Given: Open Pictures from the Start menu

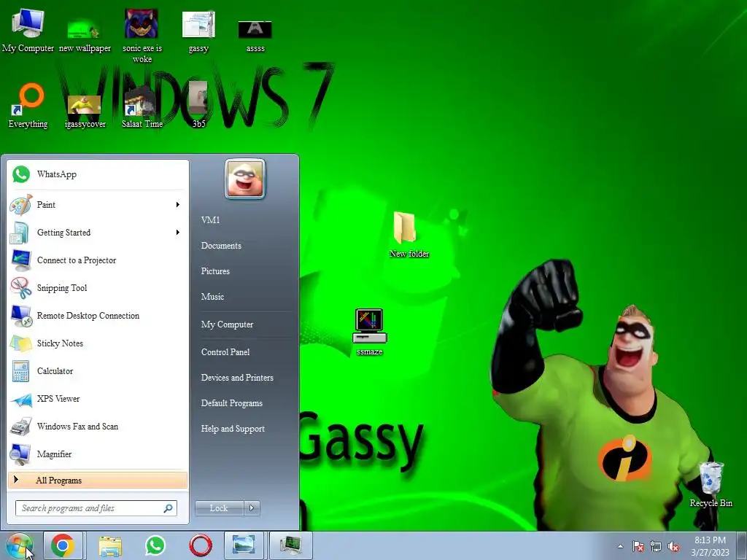Looking at the screenshot, I should (215, 271).
